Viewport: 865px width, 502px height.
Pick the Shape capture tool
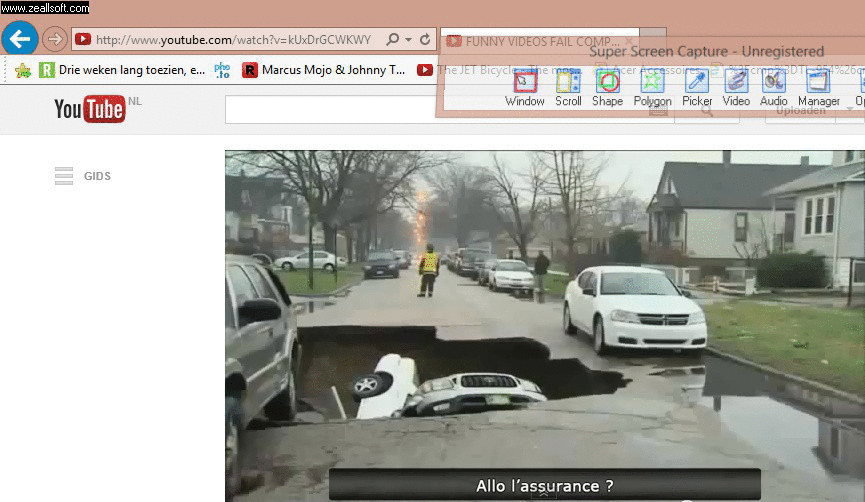pos(607,87)
